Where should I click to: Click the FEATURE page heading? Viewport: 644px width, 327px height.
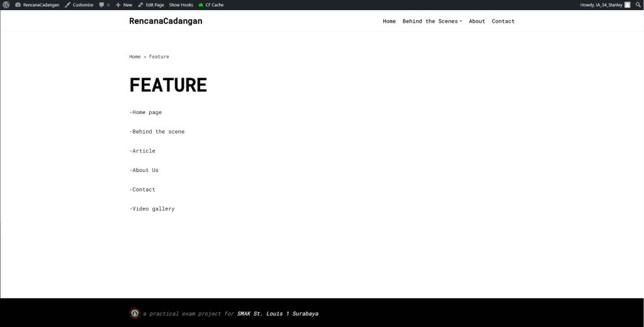point(168,85)
